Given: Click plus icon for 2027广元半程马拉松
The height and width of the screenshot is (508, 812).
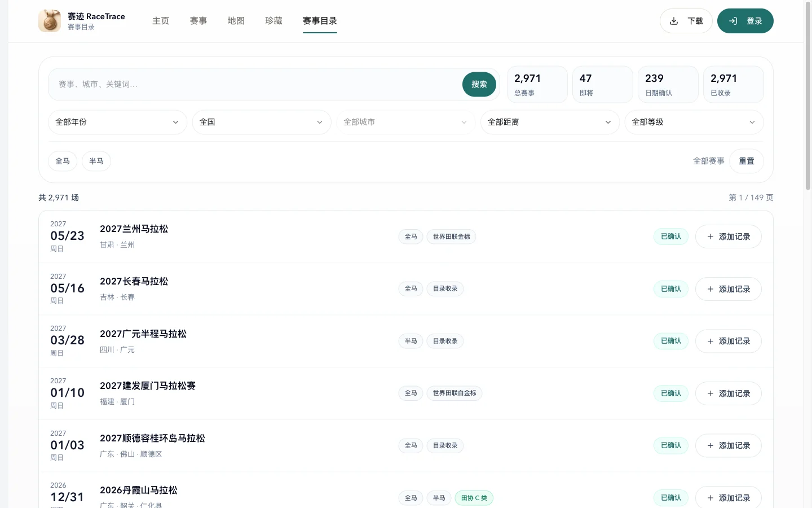Looking at the screenshot, I should click(710, 341).
